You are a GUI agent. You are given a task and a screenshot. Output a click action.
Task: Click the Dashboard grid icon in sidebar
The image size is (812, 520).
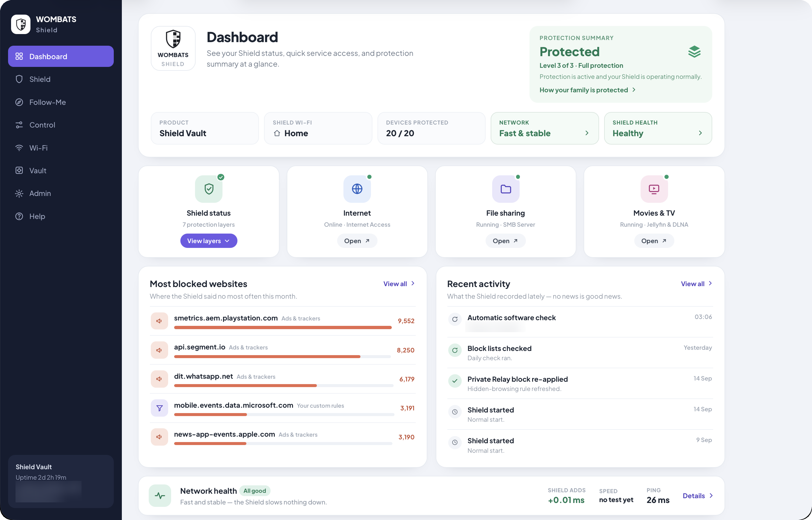[19, 56]
